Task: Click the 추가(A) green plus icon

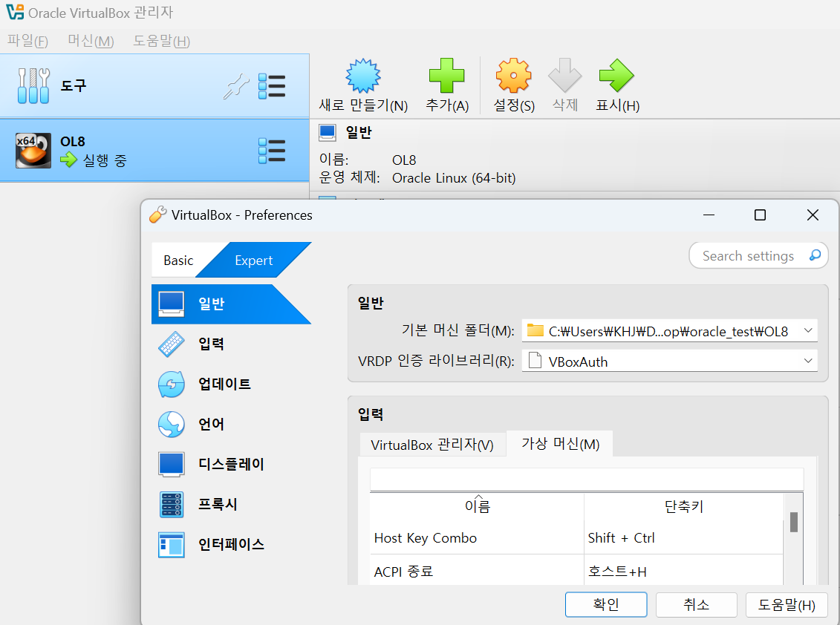Action: click(x=446, y=76)
